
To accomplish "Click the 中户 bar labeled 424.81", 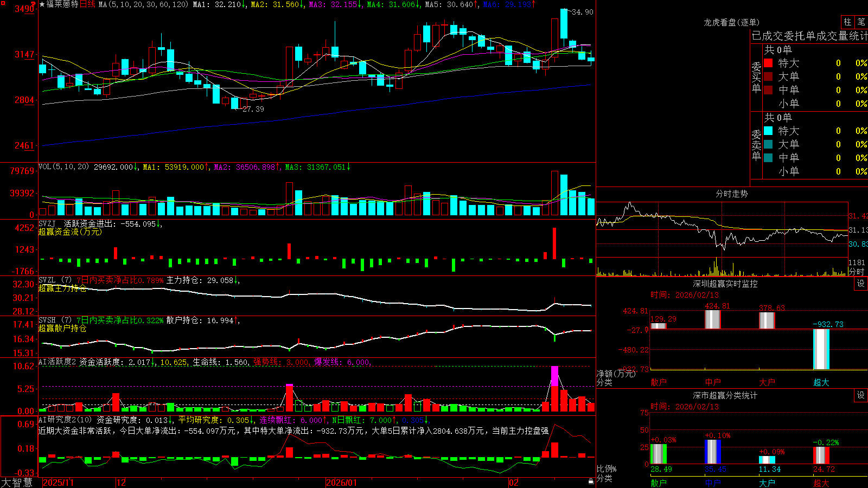I will click(x=712, y=319).
